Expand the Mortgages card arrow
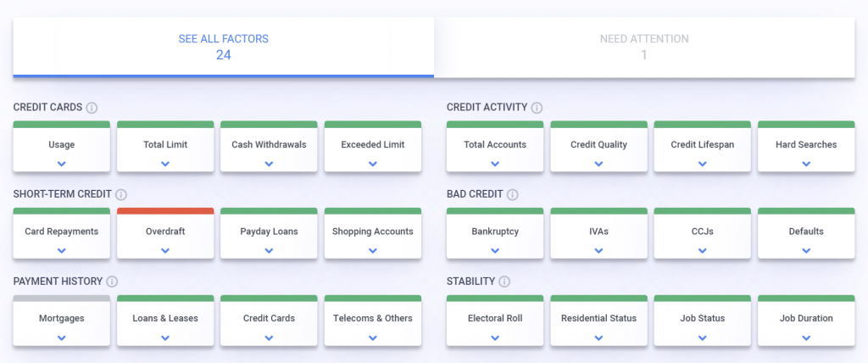The width and height of the screenshot is (868, 363). pos(62,338)
